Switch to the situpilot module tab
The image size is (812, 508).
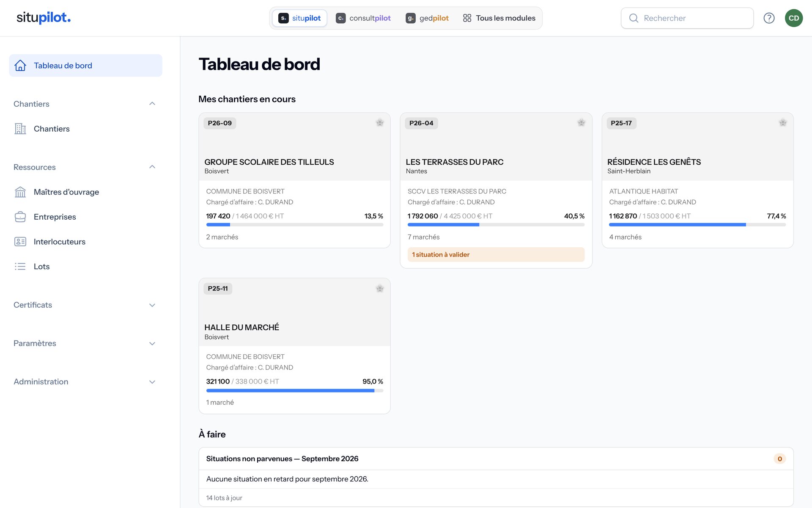click(x=299, y=18)
